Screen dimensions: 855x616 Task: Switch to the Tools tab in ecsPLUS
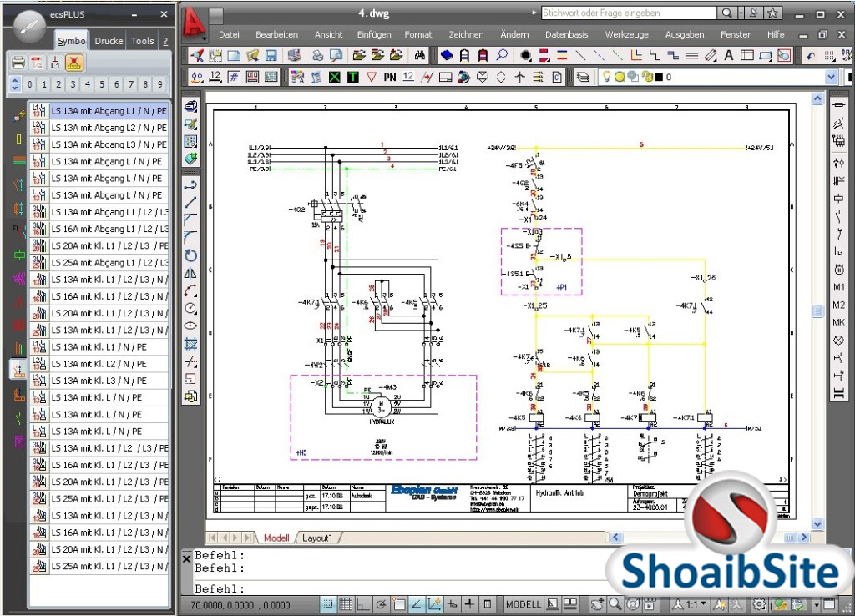point(142,41)
